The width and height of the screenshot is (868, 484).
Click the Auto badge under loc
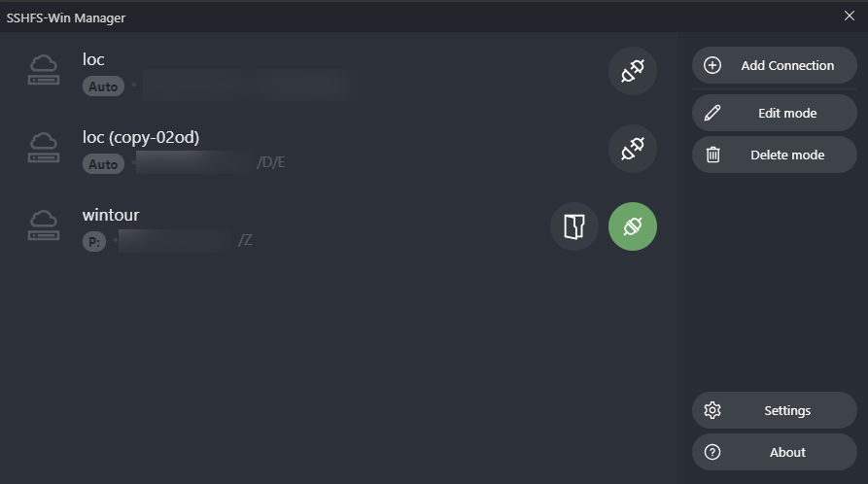pos(103,86)
